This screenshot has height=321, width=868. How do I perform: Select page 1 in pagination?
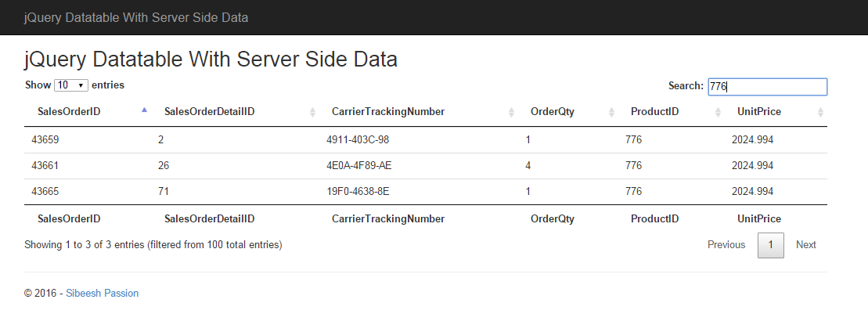point(771,245)
